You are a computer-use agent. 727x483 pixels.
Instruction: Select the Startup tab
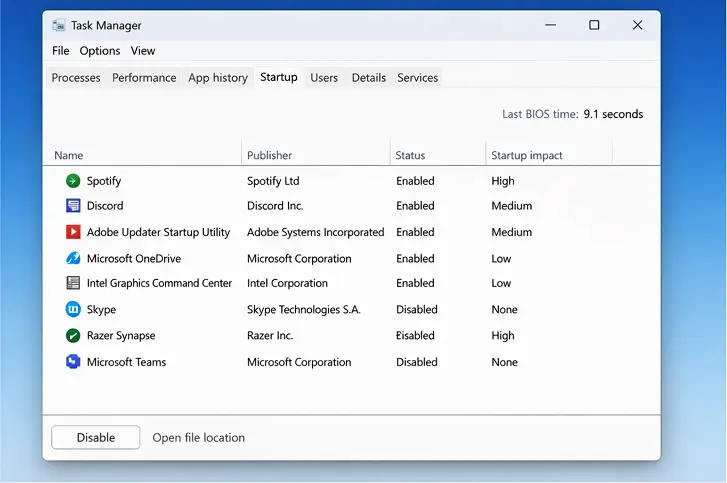[279, 77]
